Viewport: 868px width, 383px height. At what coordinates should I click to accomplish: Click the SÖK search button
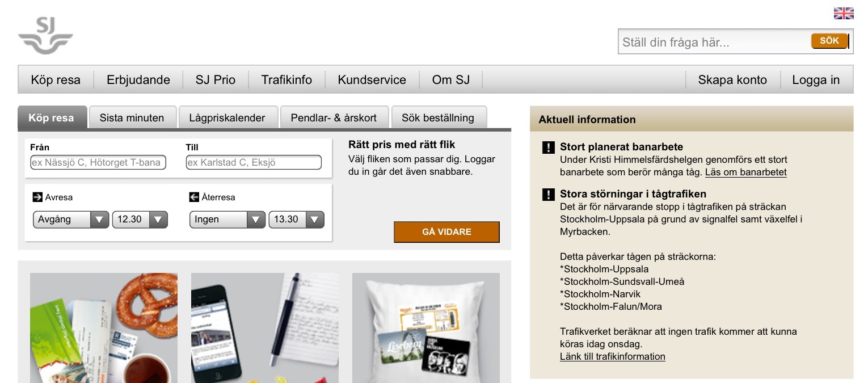[829, 41]
